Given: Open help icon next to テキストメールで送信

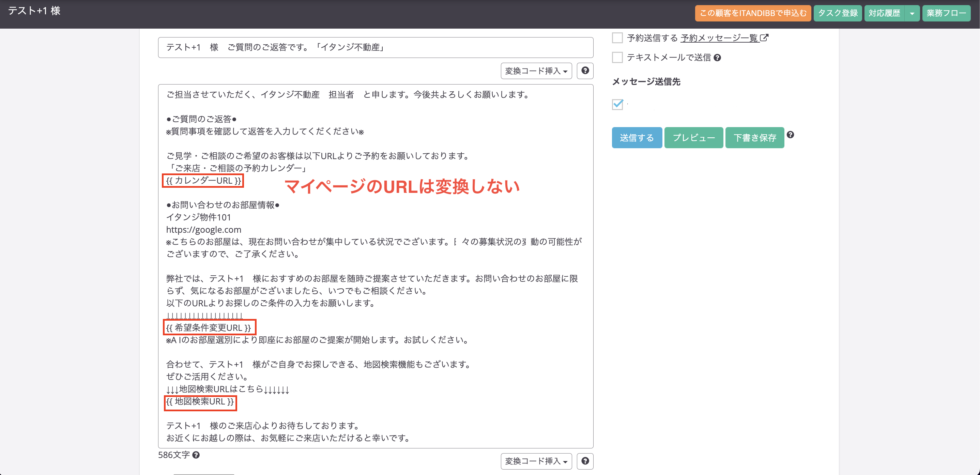Looking at the screenshot, I should [x=717, y=58].
